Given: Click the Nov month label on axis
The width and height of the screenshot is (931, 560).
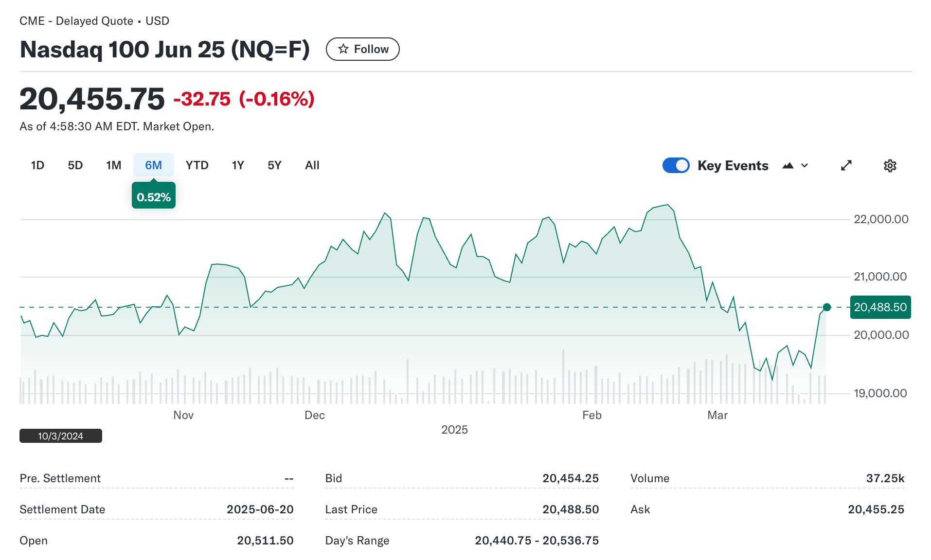Looking at the screenshot, I should pyautogui.click(x=183, y=415).
